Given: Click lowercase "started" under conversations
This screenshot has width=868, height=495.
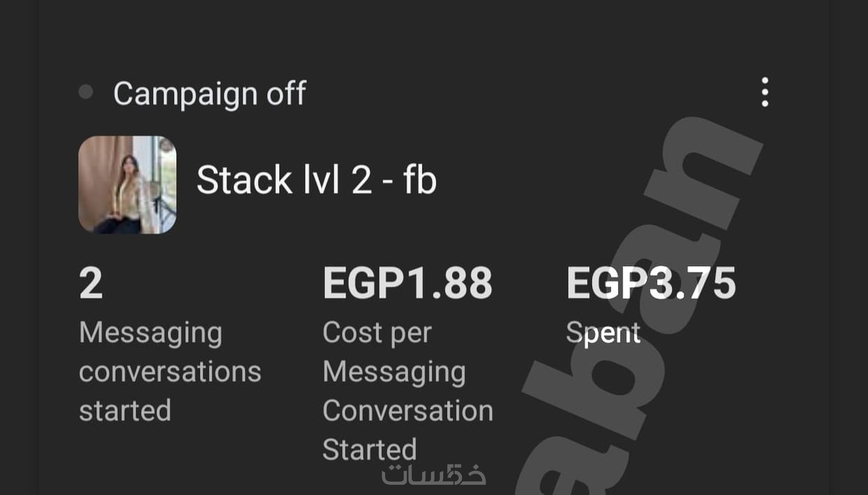Looking at the screenshot, I should (x=125, y=411).
